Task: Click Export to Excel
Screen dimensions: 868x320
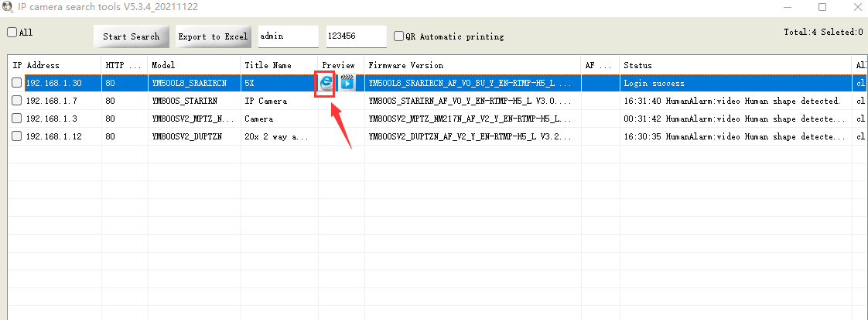Action: [x=213, y=36]
